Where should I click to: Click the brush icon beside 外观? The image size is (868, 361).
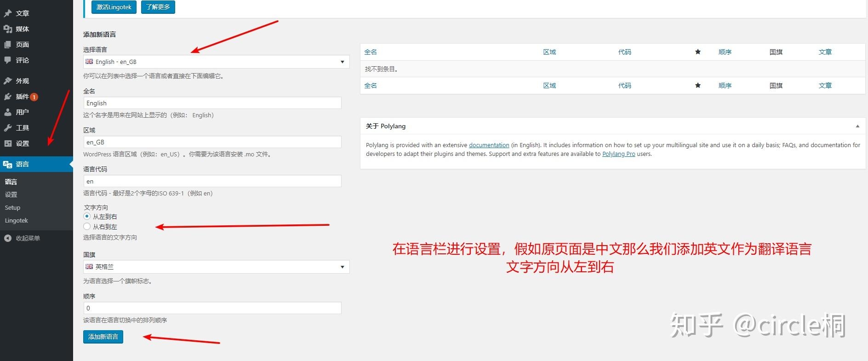(8, 81)
